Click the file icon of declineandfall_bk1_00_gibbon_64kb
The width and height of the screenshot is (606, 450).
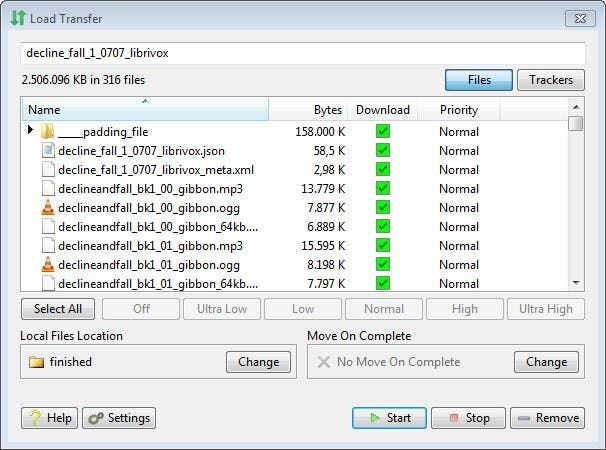click(x=48, y=227)
